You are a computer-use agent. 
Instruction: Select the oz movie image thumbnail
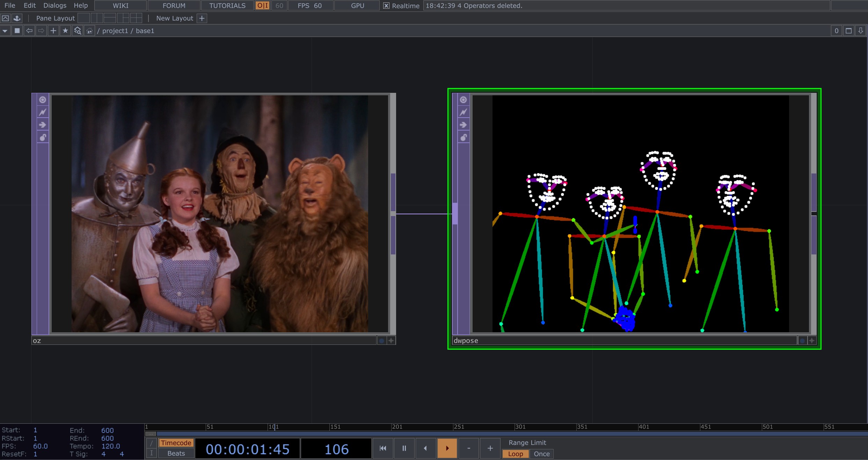pyautogui.click(x=220, y=214)
